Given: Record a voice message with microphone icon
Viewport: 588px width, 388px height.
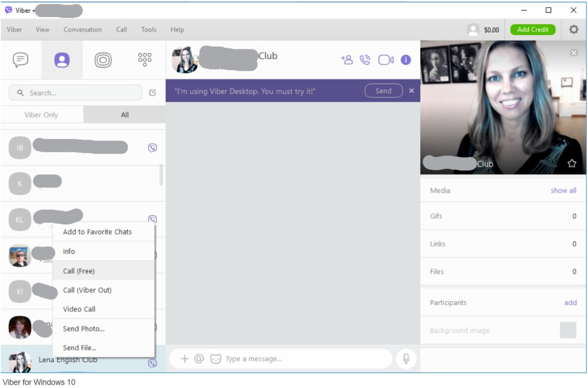Looking at the screenshot, I should pos(406,359).
